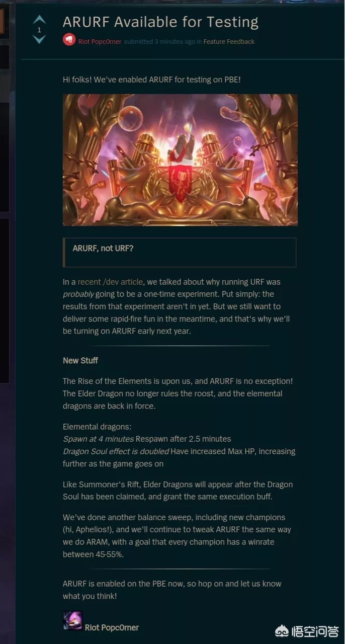Upvote the ARURF post
345x644 pixels.
coord(39,20)
